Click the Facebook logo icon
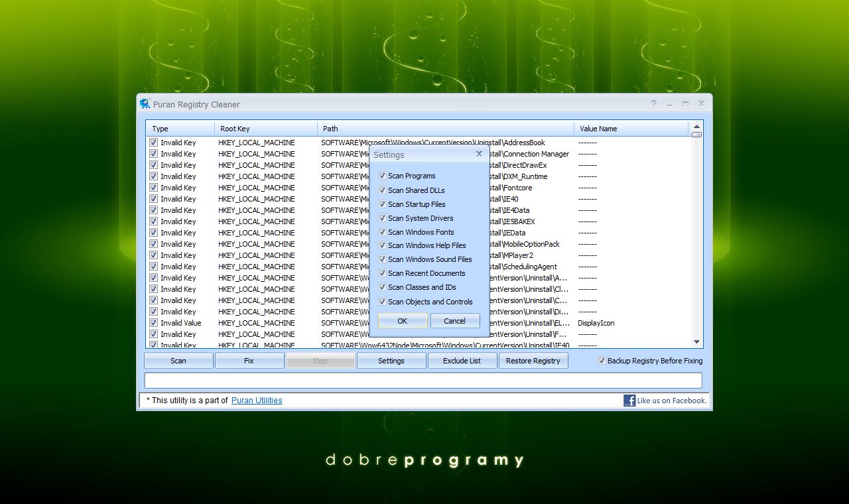This screenshot has width=849, height=504. 629,401
